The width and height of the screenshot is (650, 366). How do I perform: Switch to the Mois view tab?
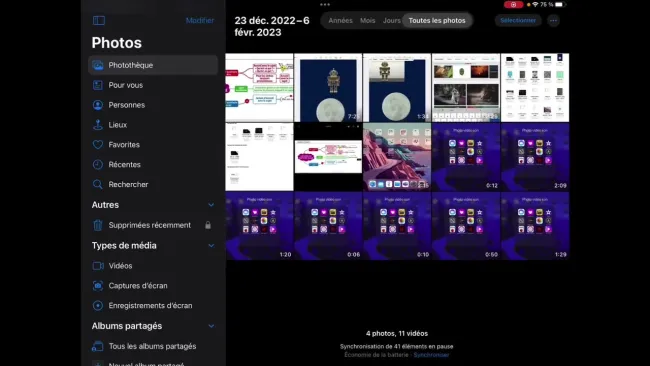[367, 20]
